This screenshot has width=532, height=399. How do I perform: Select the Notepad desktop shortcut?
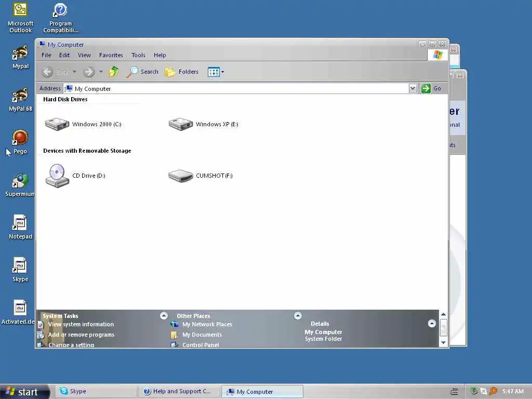20,227
